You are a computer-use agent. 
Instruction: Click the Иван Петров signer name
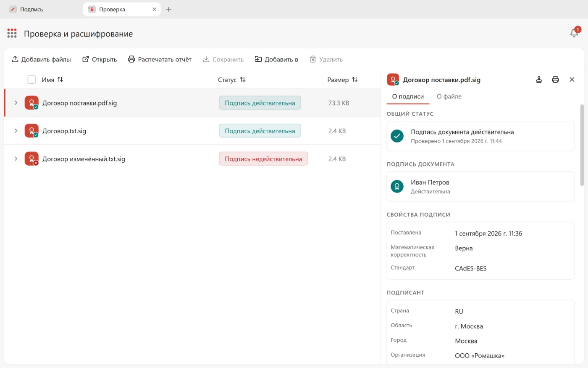pos(430,183)
